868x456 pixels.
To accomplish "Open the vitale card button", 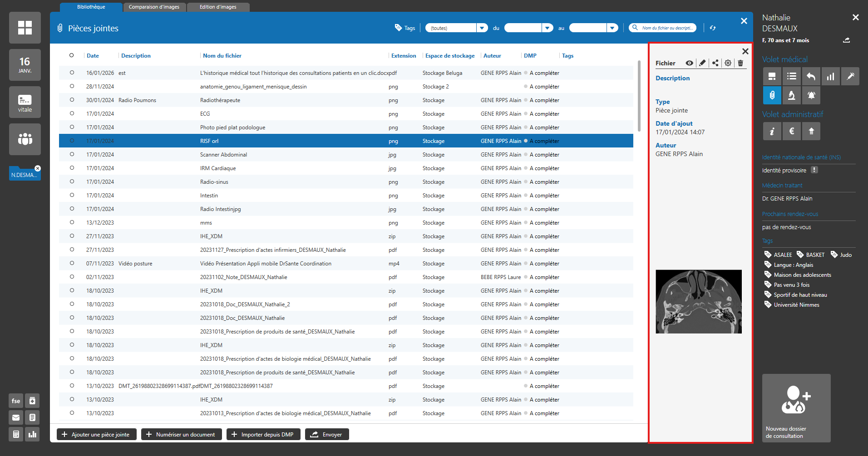I will [25, 102].
